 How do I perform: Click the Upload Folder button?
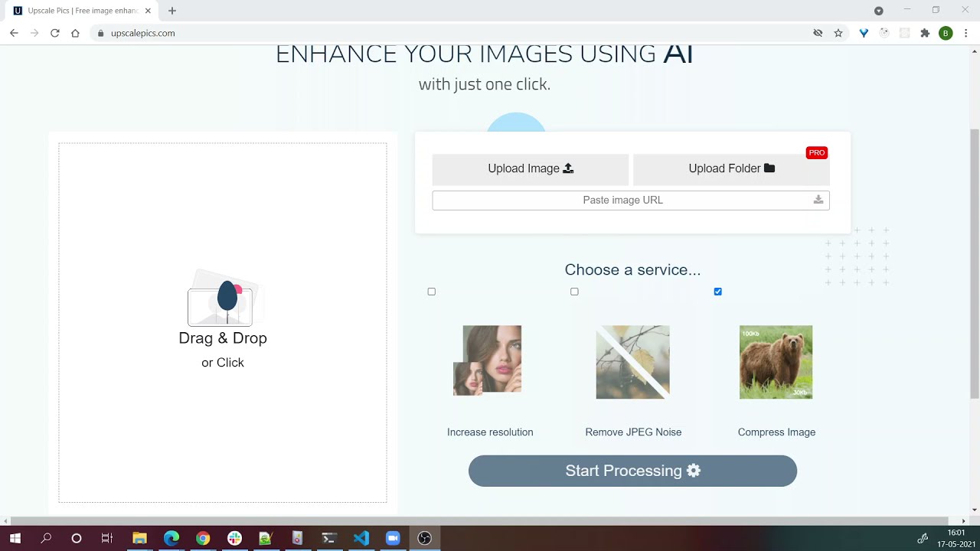[x=731, y=169]
